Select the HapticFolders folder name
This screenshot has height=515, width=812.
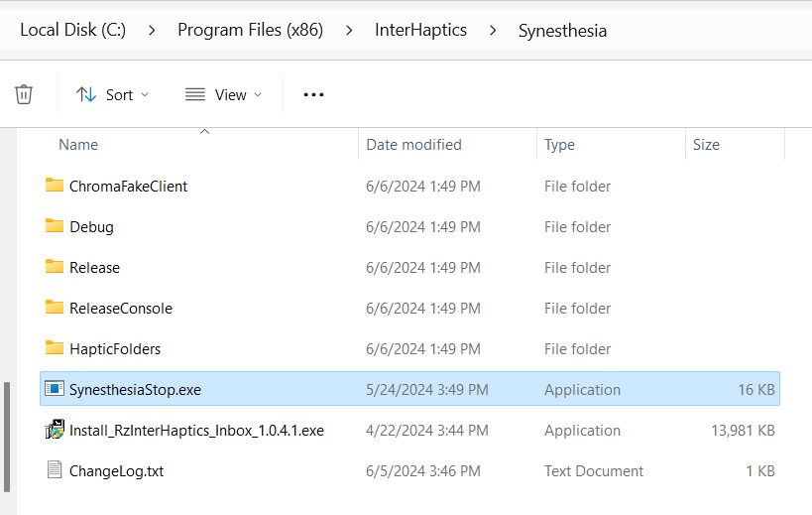[x=115, y=348]
